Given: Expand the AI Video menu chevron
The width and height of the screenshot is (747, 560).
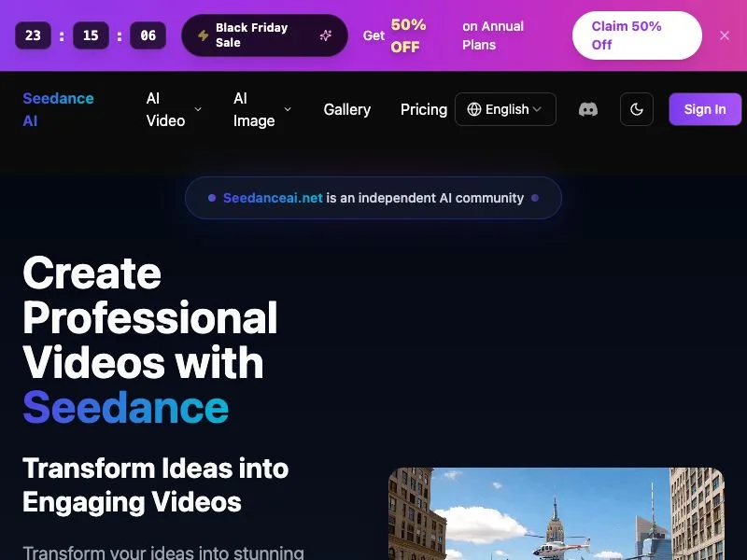Looking at the screenshot, I should point(198,109).
